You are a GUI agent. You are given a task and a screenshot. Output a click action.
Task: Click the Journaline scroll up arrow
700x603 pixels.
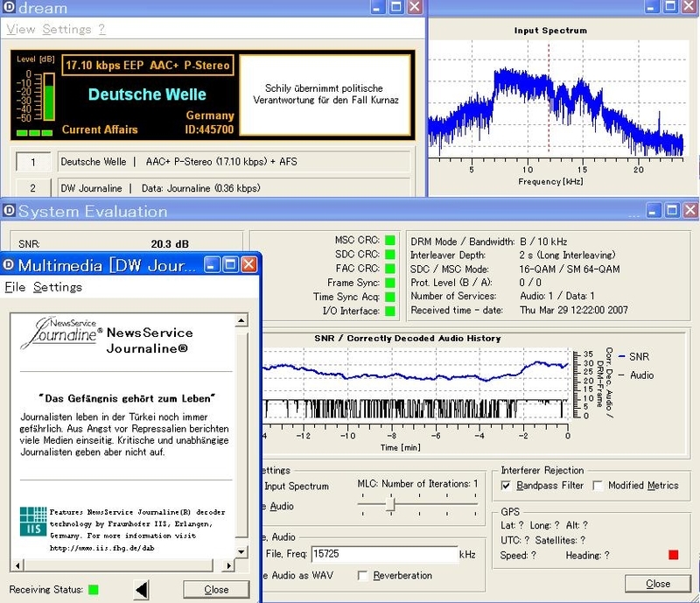coord(241,320)
